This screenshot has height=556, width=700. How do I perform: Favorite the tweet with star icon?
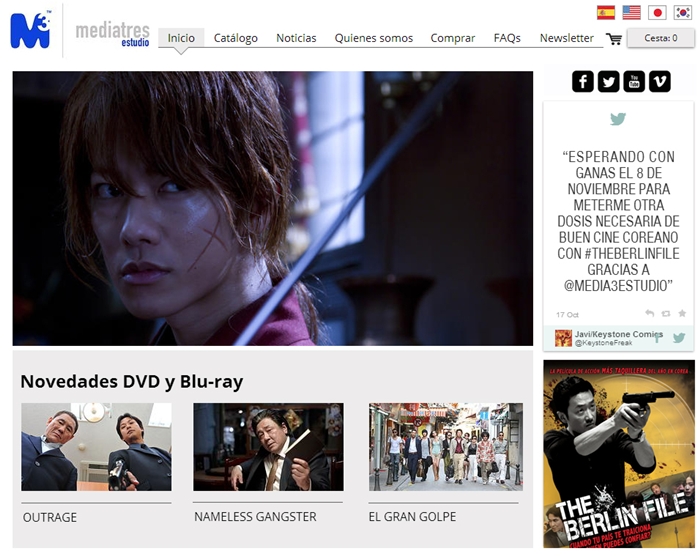click(x=682, y=313)
